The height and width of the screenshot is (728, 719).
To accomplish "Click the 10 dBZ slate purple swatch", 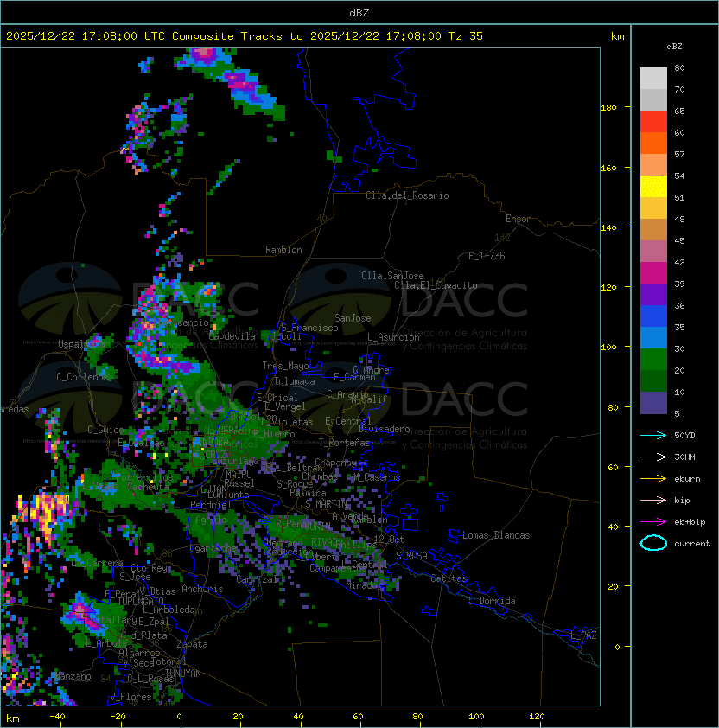I will (x=653, y=403).
